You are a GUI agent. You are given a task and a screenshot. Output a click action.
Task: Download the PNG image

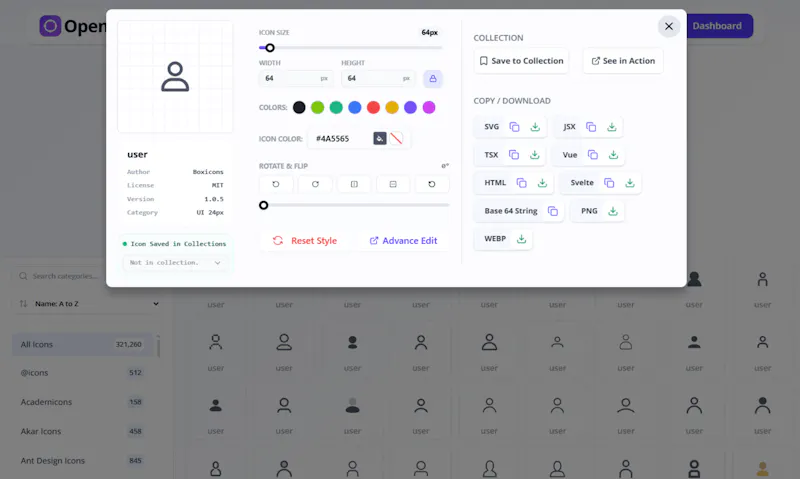point(613,211)
